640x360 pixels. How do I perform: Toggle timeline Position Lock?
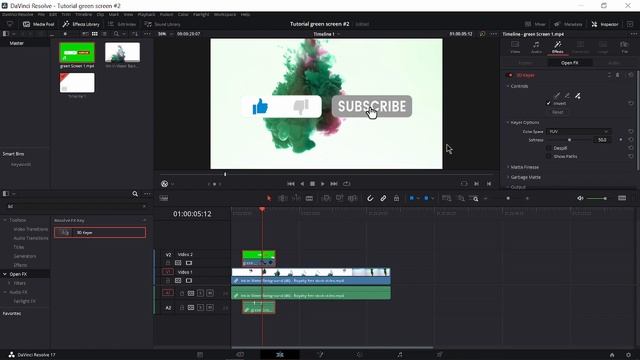click(396, 198)
